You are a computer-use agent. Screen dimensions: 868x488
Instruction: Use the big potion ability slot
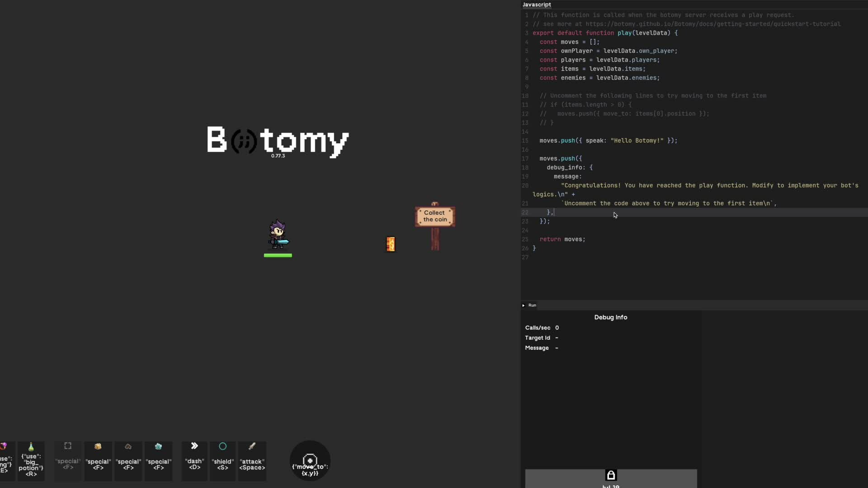31,460
